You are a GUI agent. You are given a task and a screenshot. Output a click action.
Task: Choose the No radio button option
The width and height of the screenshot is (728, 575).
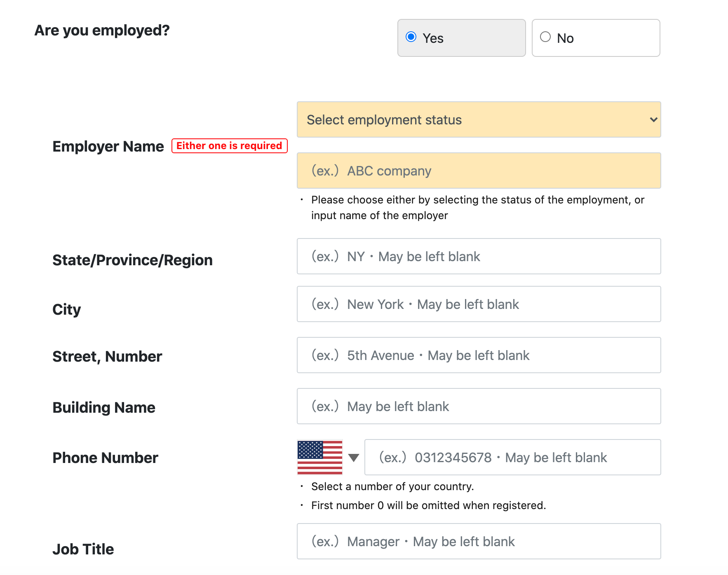point(545,37)
